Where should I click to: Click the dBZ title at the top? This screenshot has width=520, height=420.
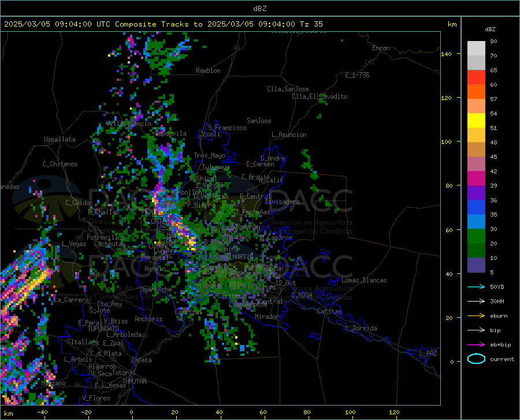pyautogui.click(x=259, y=9)
